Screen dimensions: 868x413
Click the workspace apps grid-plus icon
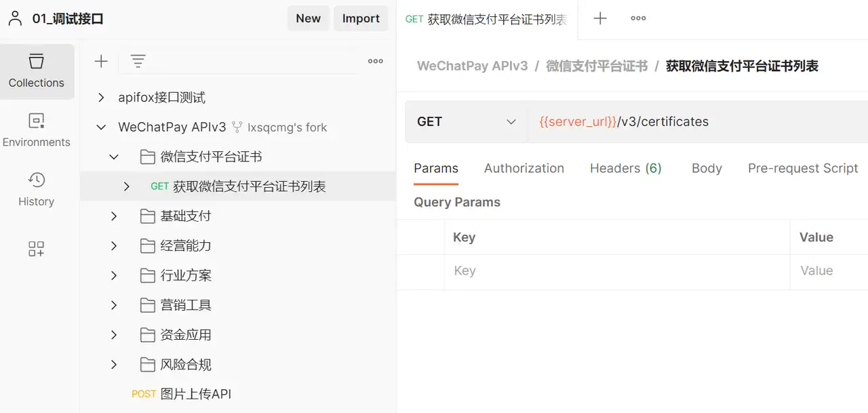pyautogui.click(x=37, y=249)
